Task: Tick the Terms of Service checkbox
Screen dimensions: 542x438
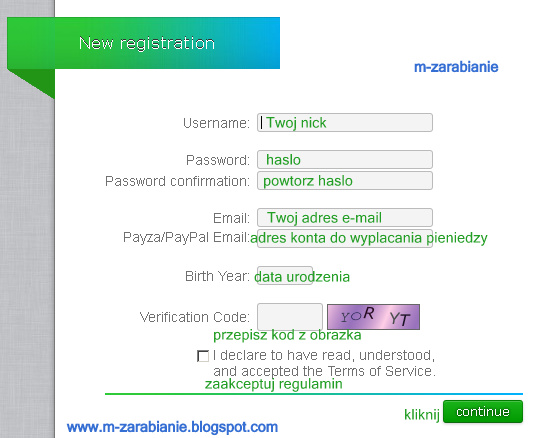Action: click(x=203, y=356)
